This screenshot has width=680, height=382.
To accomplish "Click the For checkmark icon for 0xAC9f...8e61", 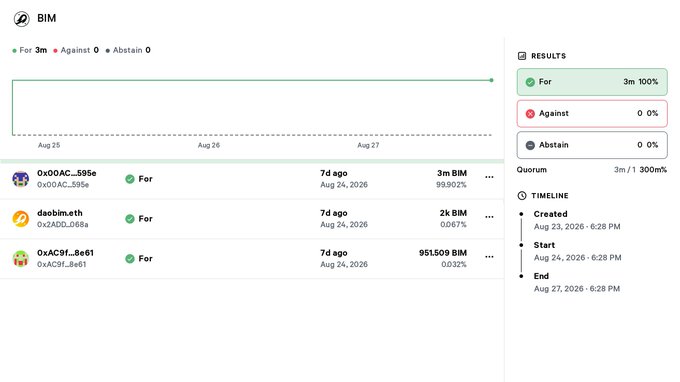I will click(130, 259).
